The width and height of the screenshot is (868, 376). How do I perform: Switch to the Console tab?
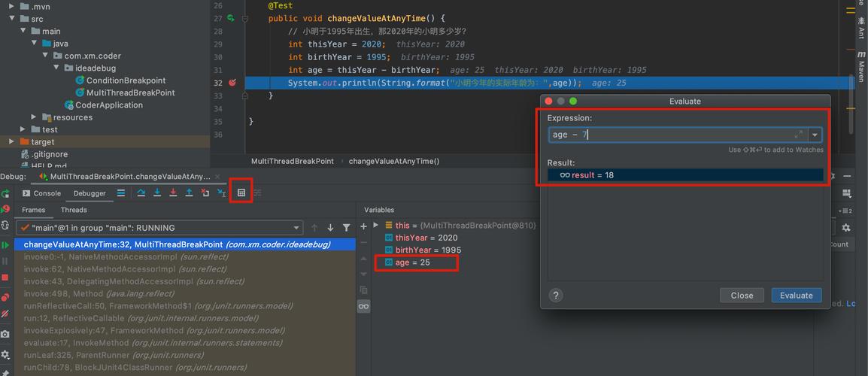click(x=41, y=193)
